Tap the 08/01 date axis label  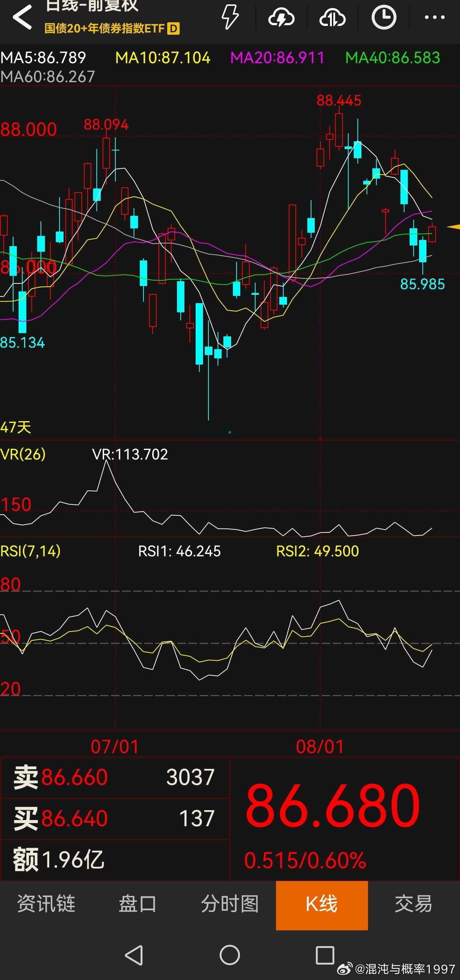tap(320, 746)
